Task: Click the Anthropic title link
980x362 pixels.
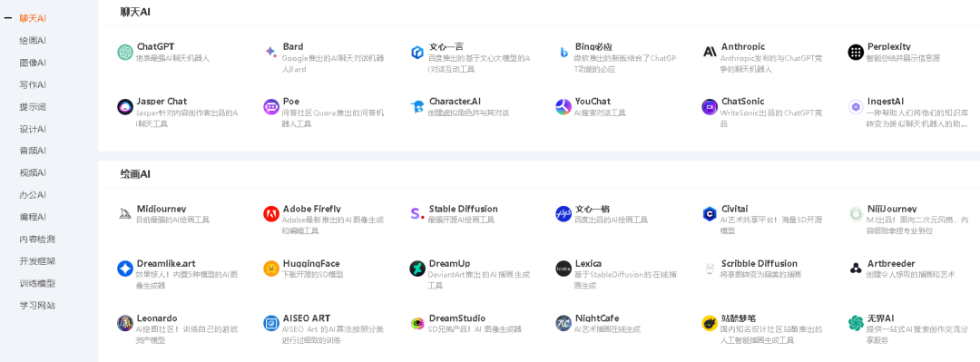Action: point(742,47)
